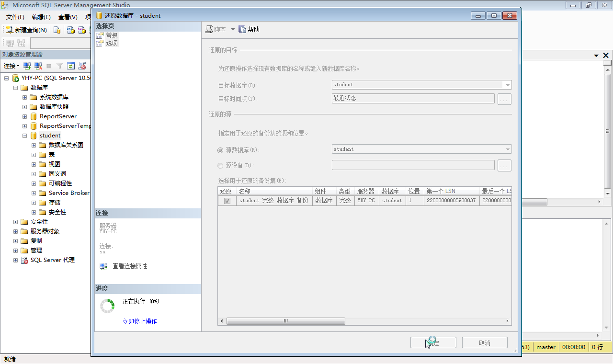613x364 pixels.
Task: Click the backup set grid horizontal scrollbar thumb
Action: click(x=286, y=321)
